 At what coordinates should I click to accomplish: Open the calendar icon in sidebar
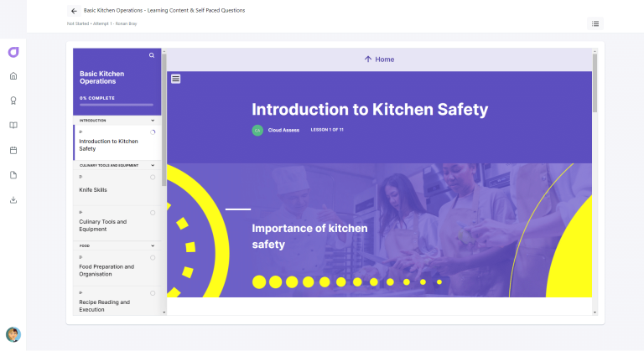(13, 150)
